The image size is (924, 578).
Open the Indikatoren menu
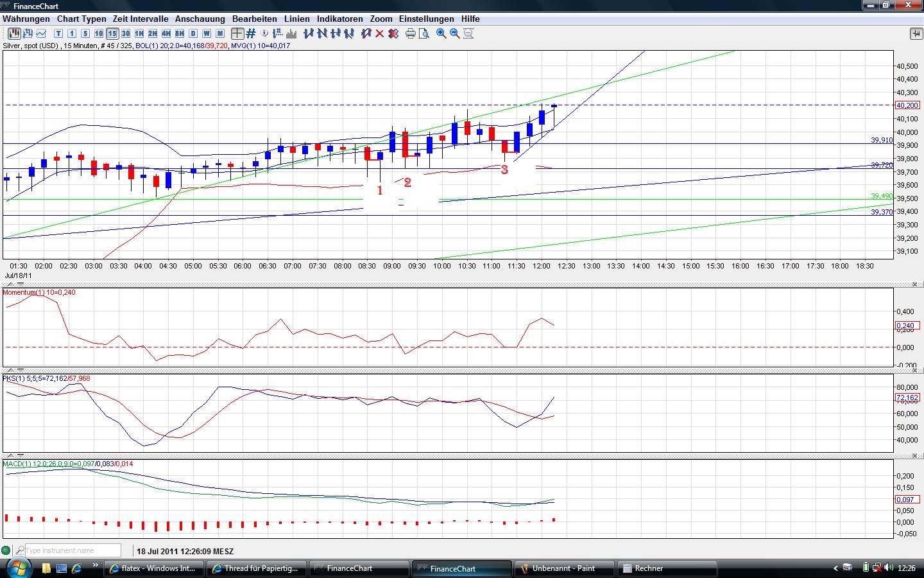(x=340, y=19)
